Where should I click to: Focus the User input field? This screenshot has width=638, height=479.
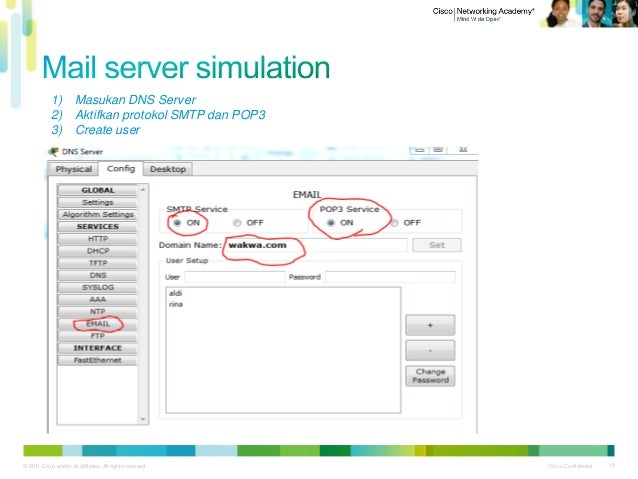click(x=235, y=277)
